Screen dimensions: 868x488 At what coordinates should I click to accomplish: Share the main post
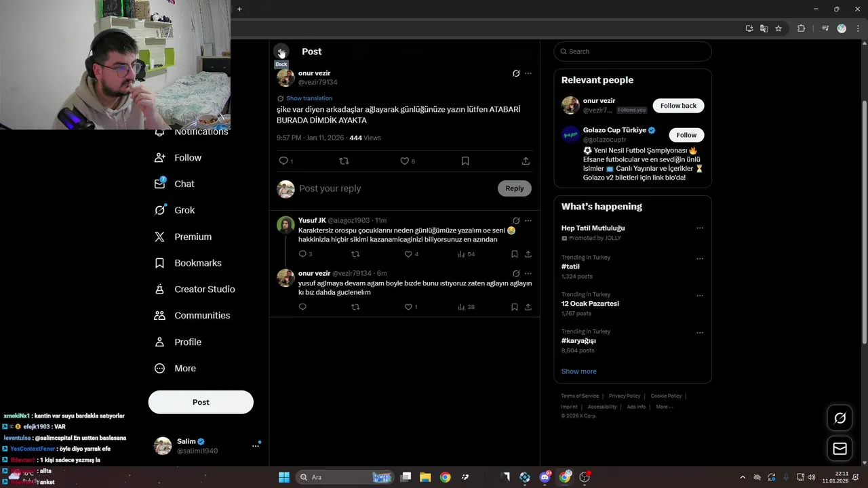point(526,161)
